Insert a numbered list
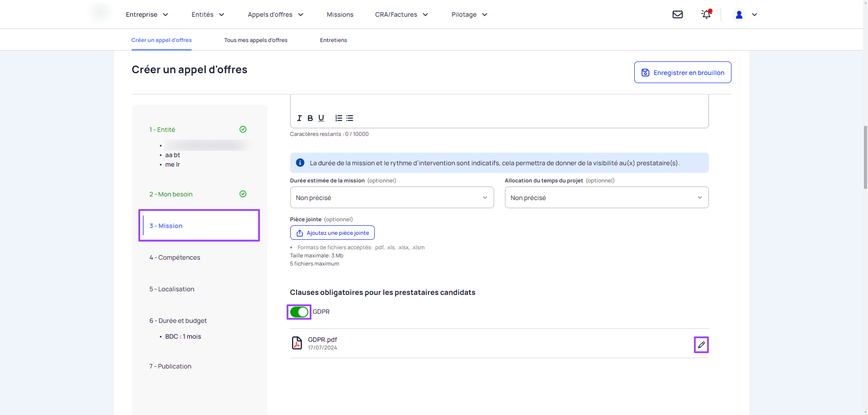This screenshot has width=868, height=415. pos(339,118)
